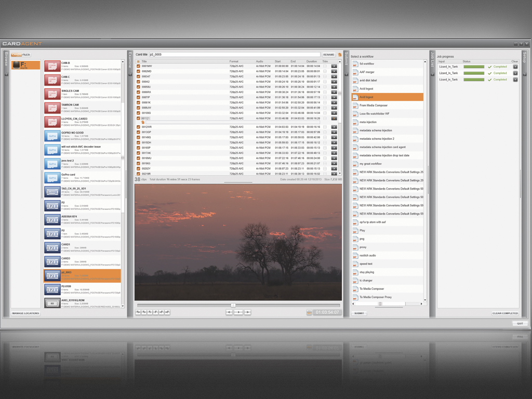Image resolution: width=532 pixels, height=399 pixels.
Task: Switch to the FILES tab
Action: 26,55
